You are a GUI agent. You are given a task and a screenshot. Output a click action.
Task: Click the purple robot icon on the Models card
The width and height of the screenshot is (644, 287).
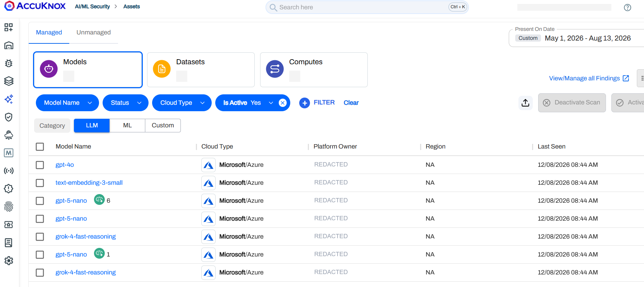point(49,69)
